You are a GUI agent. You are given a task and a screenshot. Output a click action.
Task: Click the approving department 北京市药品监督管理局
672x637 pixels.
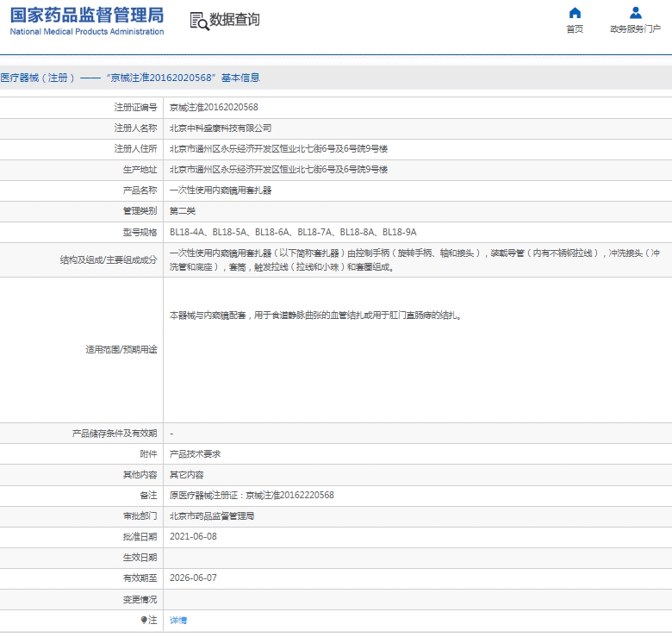[212, 515]
